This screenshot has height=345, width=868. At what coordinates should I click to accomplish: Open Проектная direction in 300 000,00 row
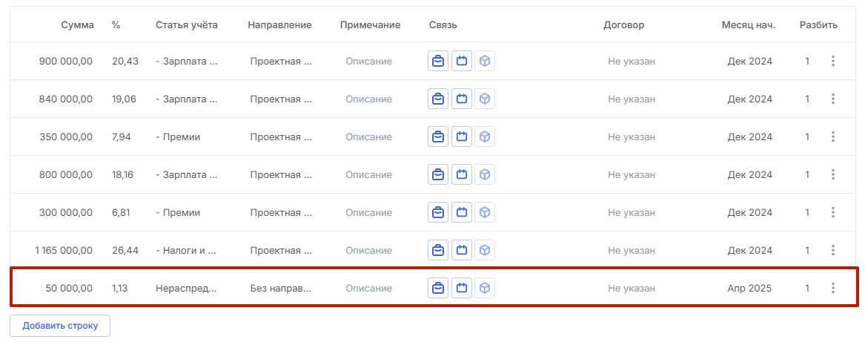click(x=281, y=212)
